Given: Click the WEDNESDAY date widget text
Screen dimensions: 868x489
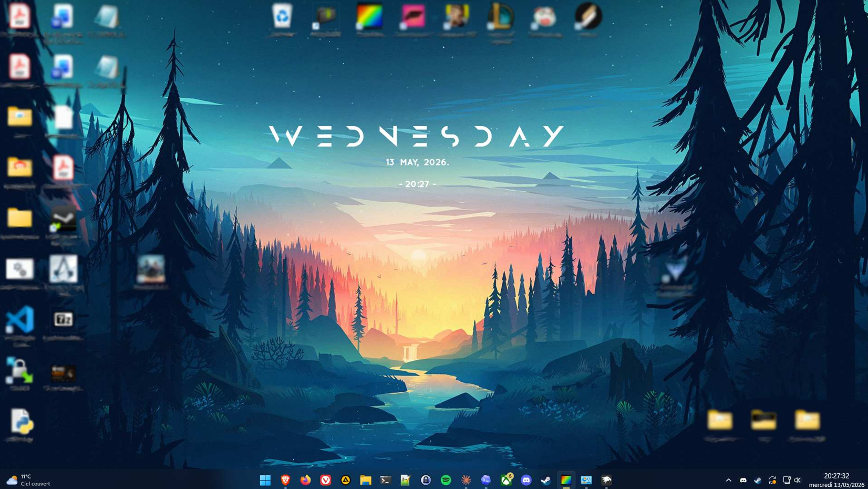Looking at the screenshot, I should [x=417, y=136].
